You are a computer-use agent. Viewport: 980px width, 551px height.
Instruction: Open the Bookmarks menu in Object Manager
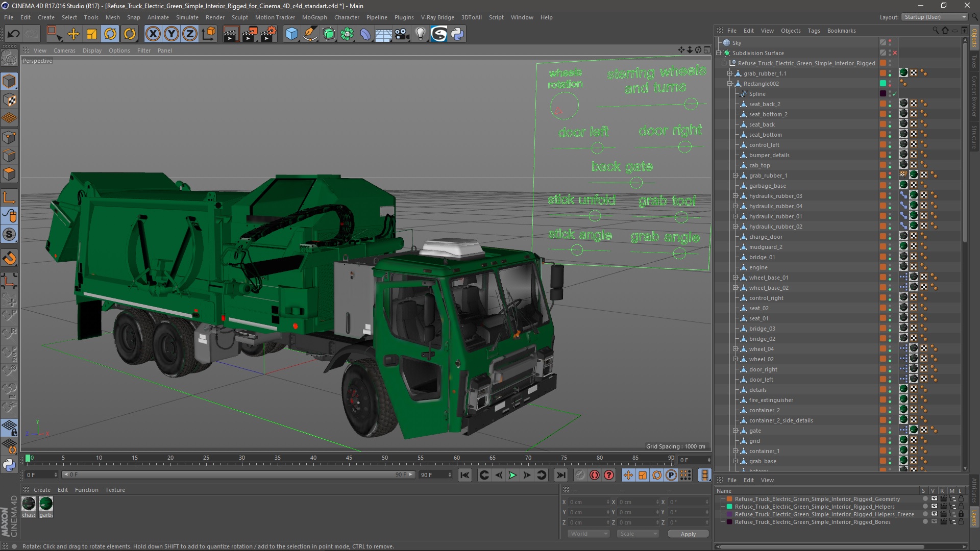point(841,31)
